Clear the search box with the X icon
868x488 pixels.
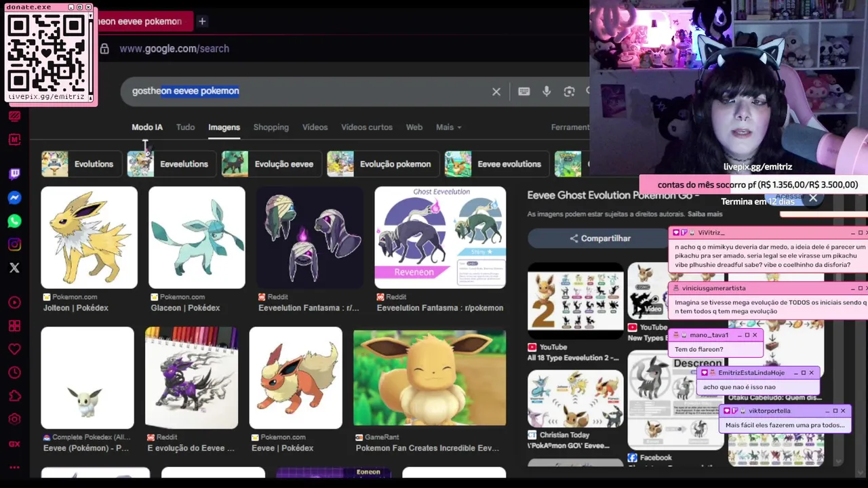496,91
